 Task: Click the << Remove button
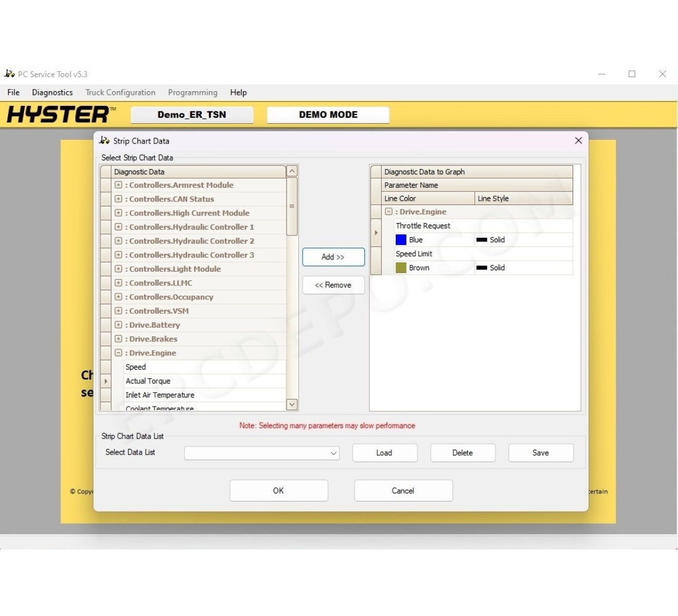coord(333,285)
